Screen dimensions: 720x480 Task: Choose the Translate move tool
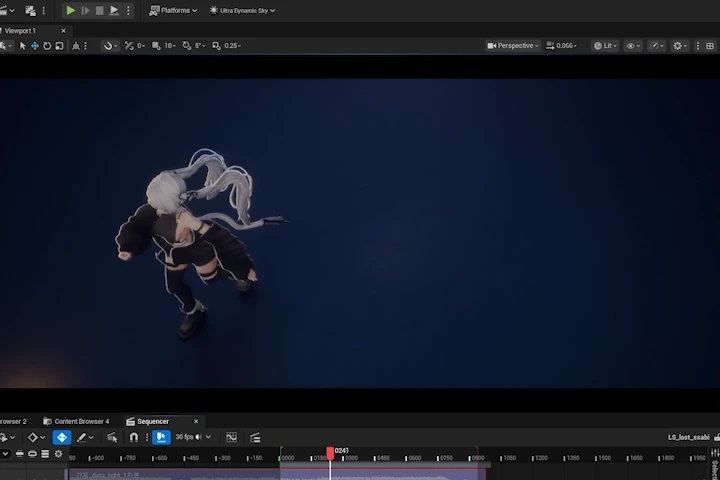point(35,46)
